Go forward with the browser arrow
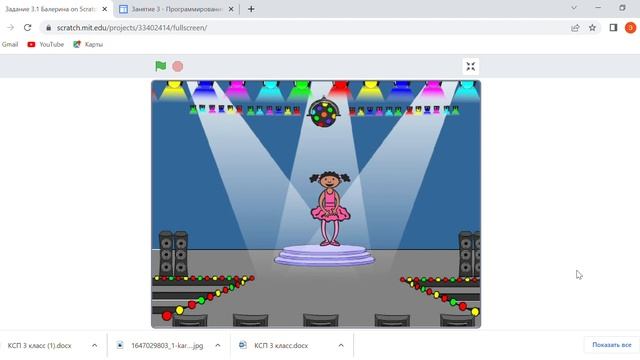640x360 pixels. [x=10, y=28]
